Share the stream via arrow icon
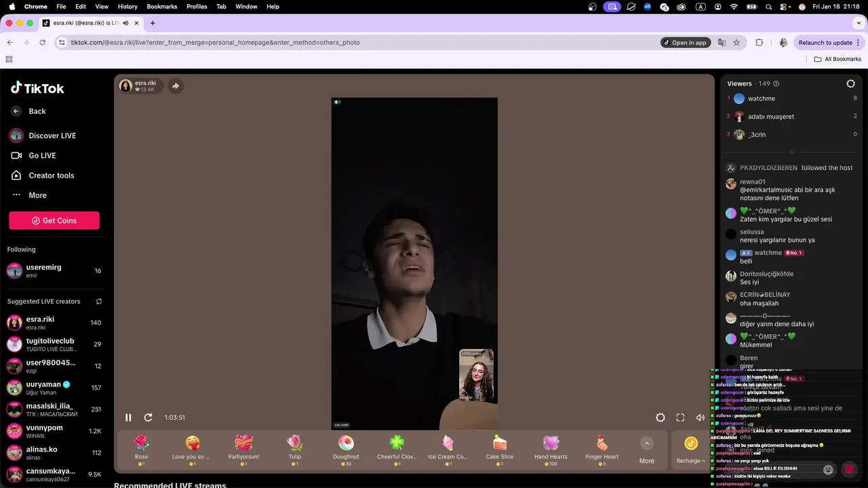Viewport: 868px width, 488px height. pos(176,86)
